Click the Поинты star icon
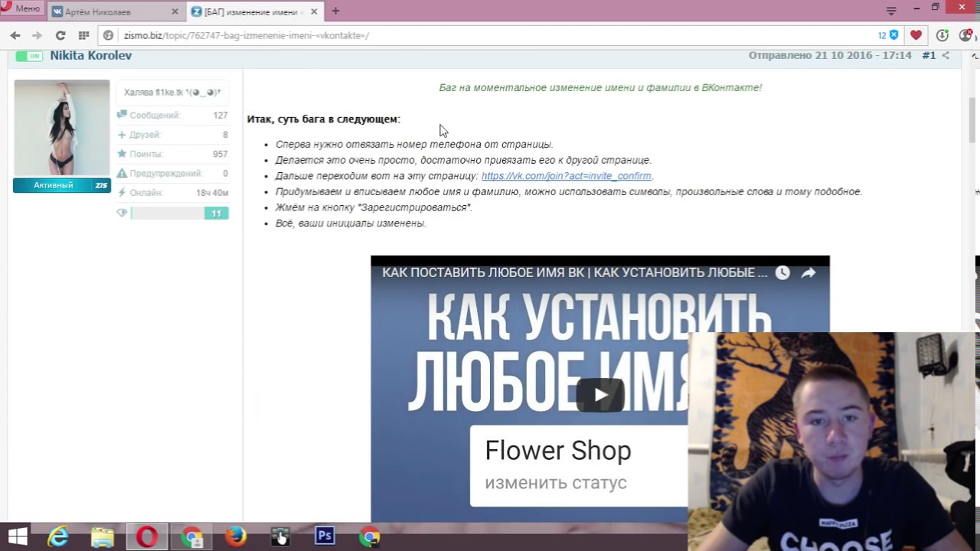 pyautogui.click(x=122, y=154)
